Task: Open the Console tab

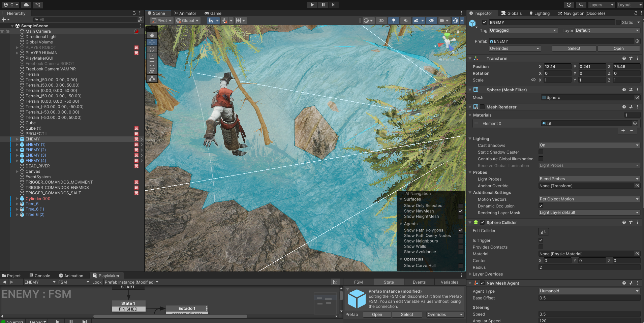Action: 39,276
